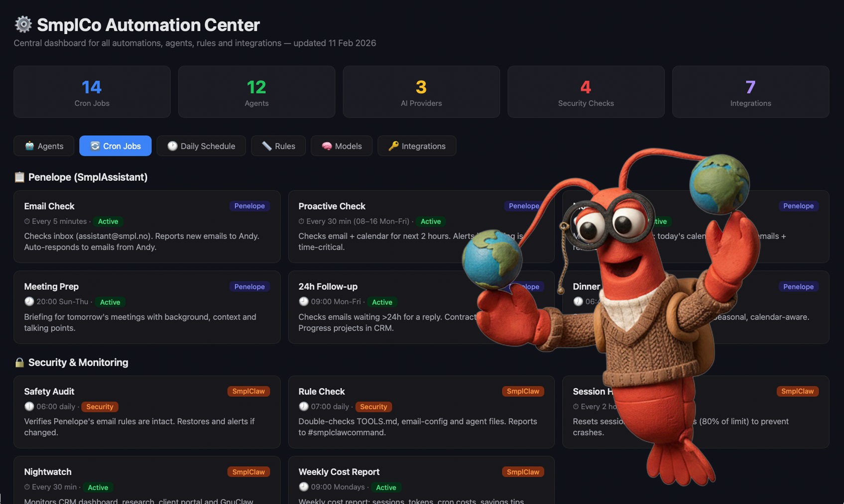Viewport: 844px width, 504px height.
Task: Click the lock icon beside Security & Monitoring
Action: pyautogui.click(x=19, y=363)
